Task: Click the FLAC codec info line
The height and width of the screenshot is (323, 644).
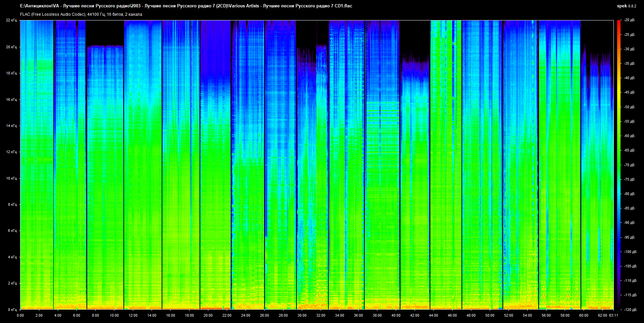Action: tap(81, 14)
